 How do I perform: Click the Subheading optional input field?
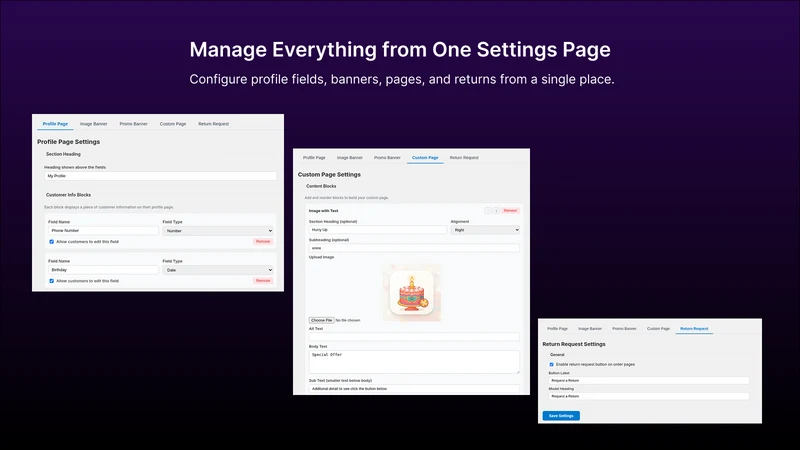414,248
